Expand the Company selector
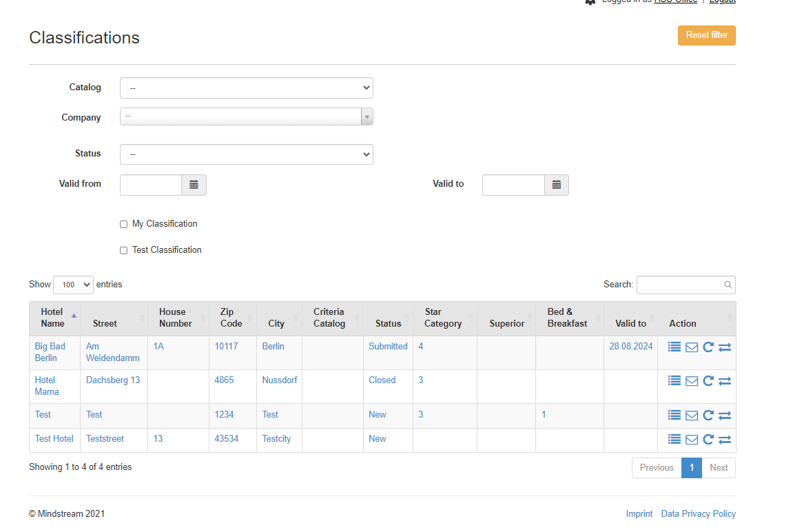 tap(246, 117)
